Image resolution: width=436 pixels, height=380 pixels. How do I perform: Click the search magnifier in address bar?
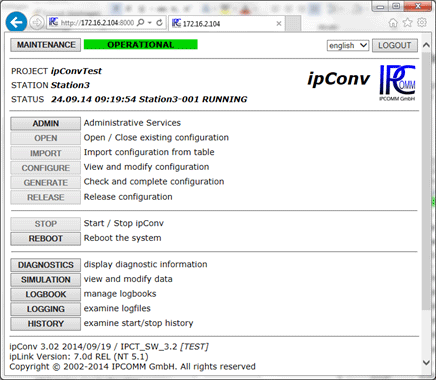[x=141, y=23]
